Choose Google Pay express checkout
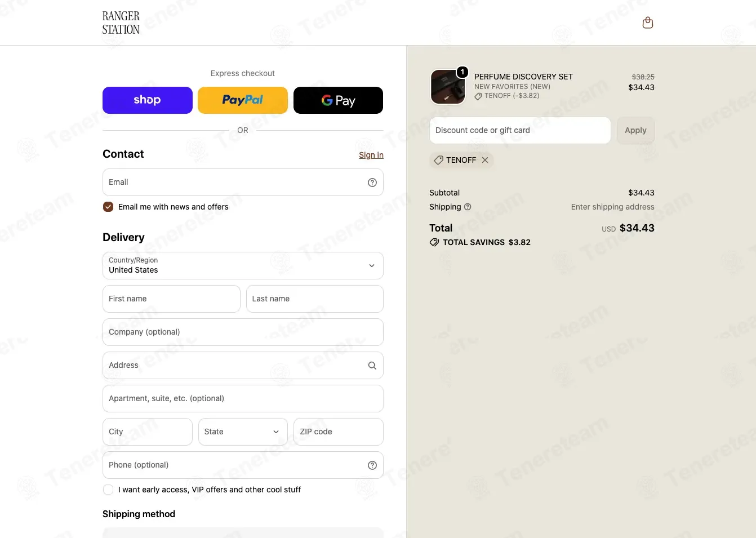Image resolution: width=756 pixels, height=538 pixels. pyautogui.click(x=338, y=100)
